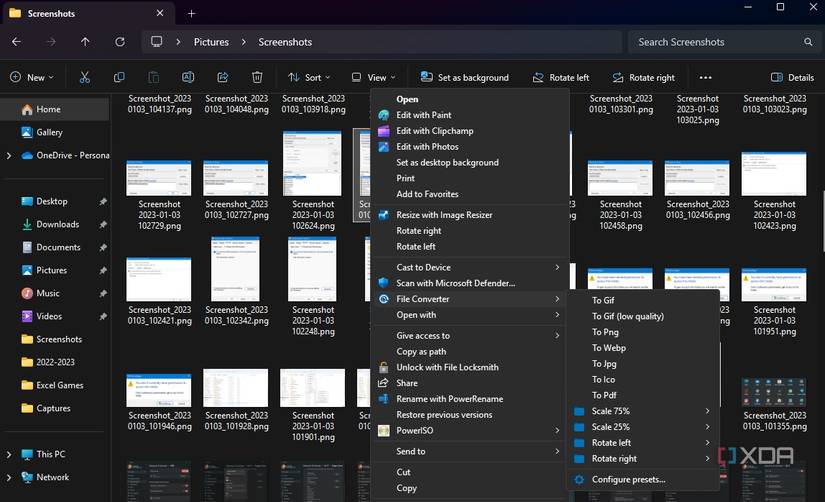Expand the This PC tree node
Screen dimensions: 825x502
coord(8,454)
